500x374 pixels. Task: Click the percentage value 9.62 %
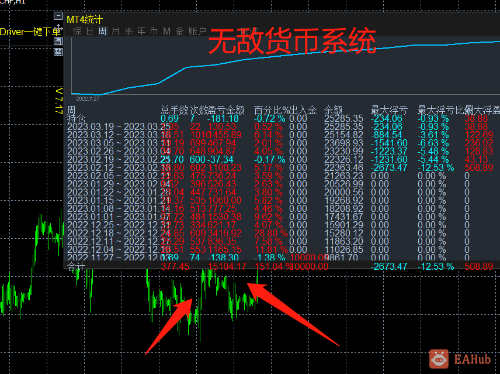pos(269,217)
